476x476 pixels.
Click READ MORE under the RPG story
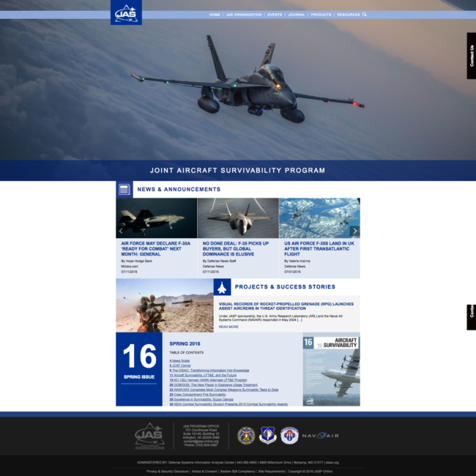[x=228, y=327]
